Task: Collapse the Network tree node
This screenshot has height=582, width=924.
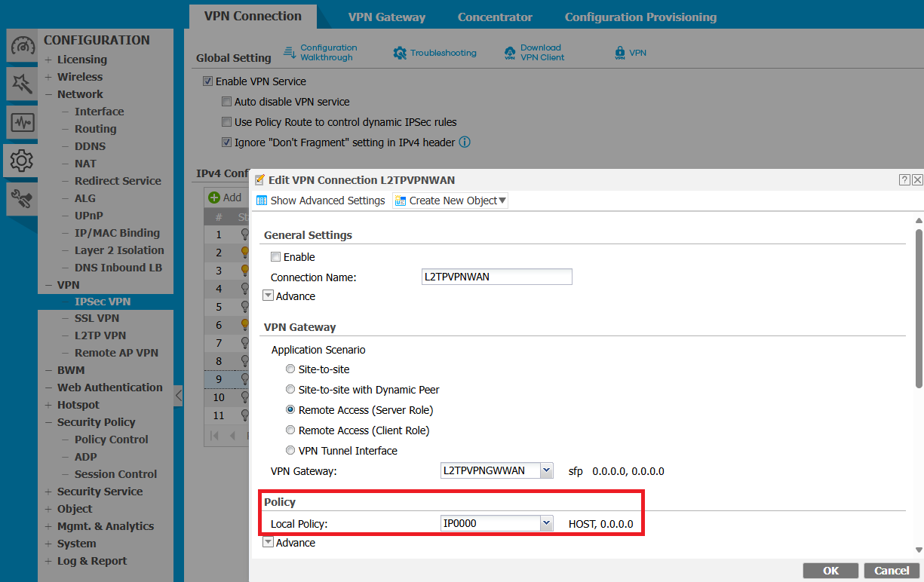Action: click(x=48, y=94)
